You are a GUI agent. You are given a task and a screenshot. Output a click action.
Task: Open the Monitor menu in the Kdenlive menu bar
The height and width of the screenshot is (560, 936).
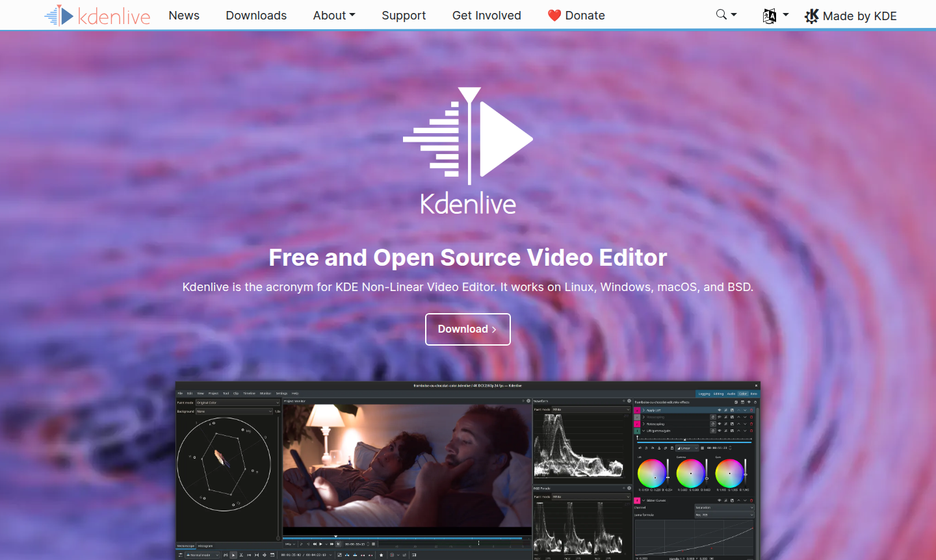(265, 393)
